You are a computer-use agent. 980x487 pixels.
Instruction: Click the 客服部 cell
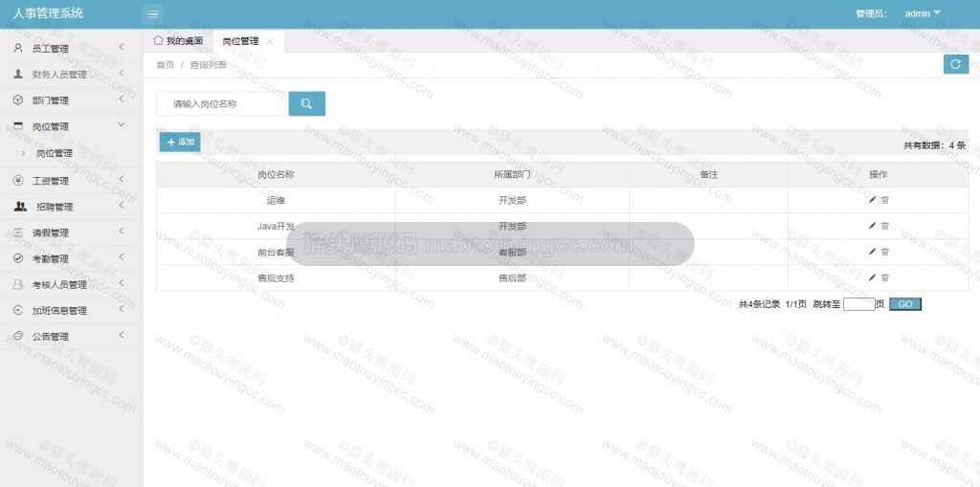pyautogui.click(x=512, y=253)
